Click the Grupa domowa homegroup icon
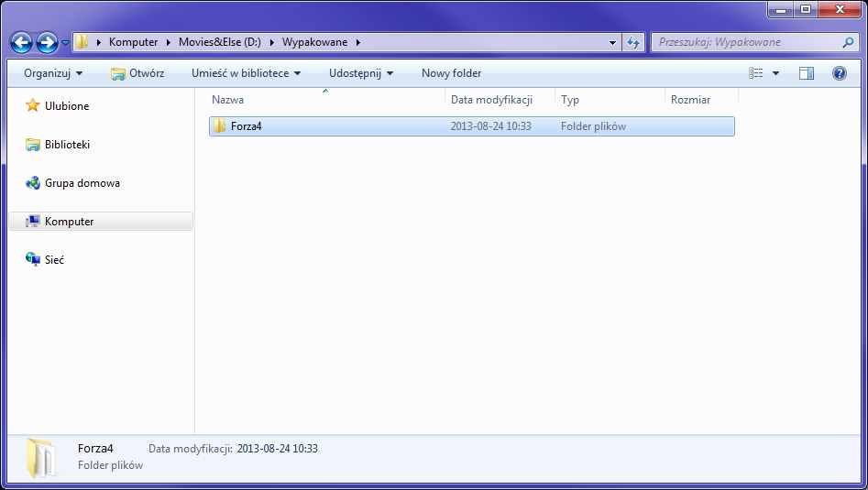Viewport: 868px width, 490px height. [x=33, y=182]
